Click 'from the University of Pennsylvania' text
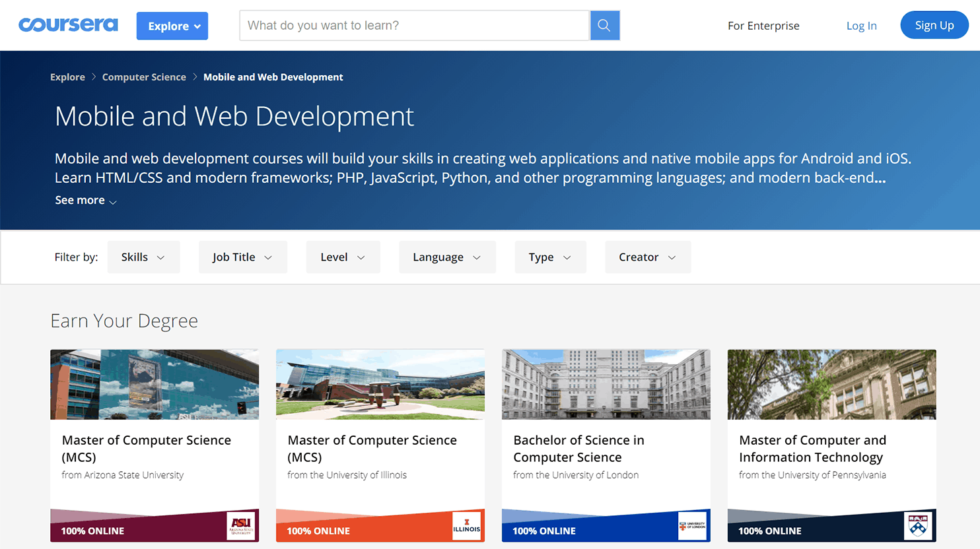 pyautogui.click(x=813, y=475)
